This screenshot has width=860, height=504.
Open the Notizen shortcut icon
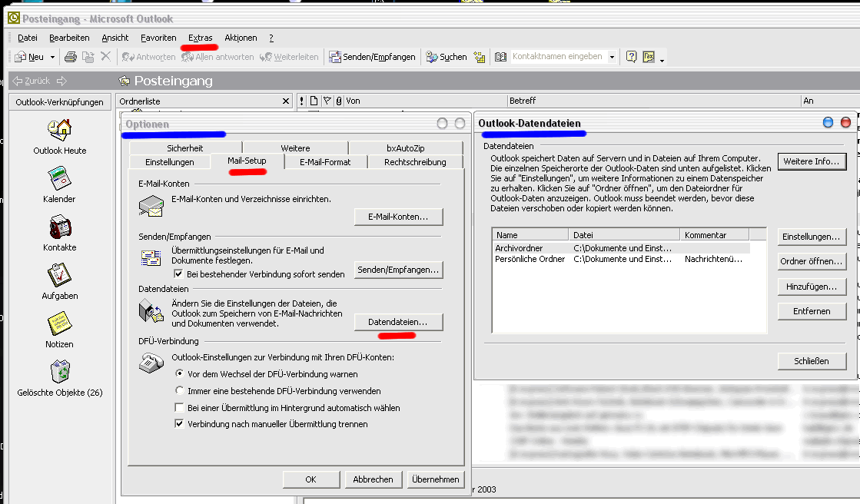60,323
